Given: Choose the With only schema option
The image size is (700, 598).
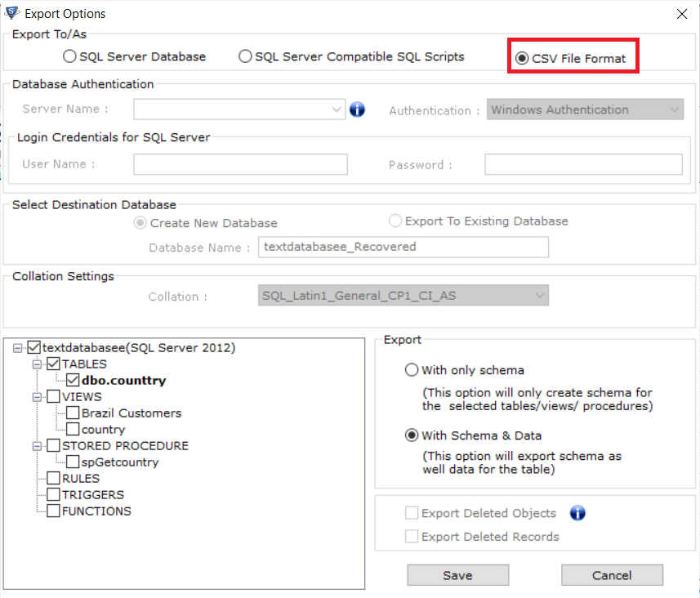Looking at the screenshot, I should [412, 370].
